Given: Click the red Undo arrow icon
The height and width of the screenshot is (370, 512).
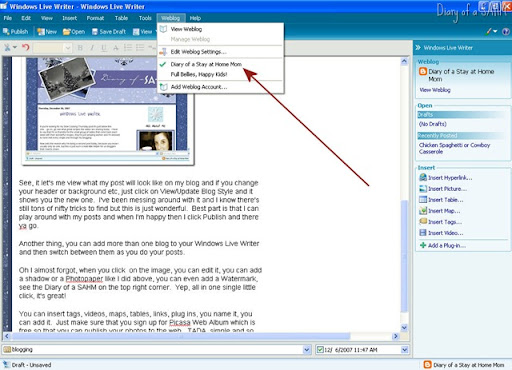Looking at the screenshot, I should click(x=26, y=47).
